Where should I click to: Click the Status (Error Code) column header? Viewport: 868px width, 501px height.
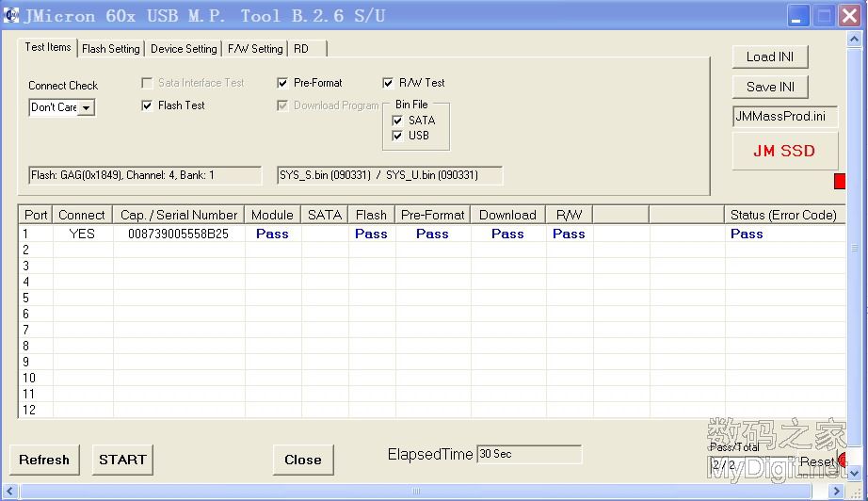784,215
